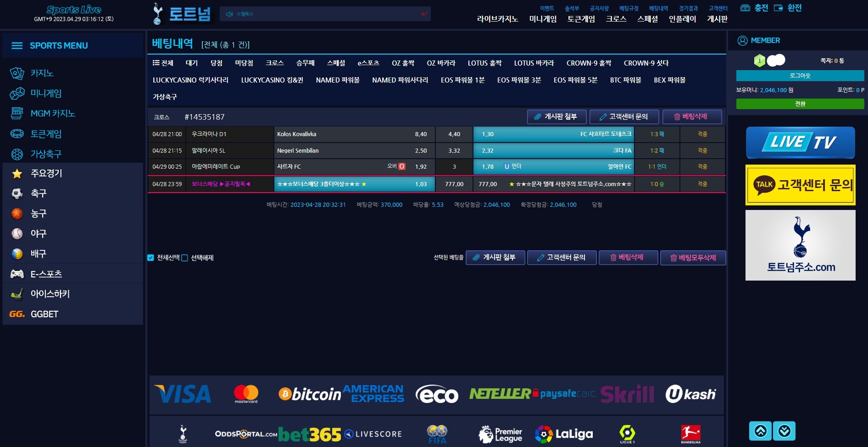Click bottom 고객센터 문의 button
The image size is (868, 447).
562,258
